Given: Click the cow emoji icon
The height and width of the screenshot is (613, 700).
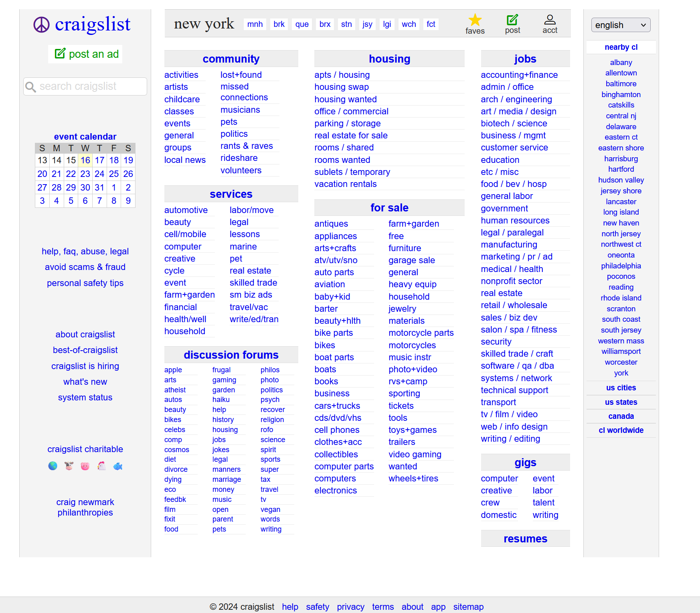Looking at the screenshot, I should 69,466.
